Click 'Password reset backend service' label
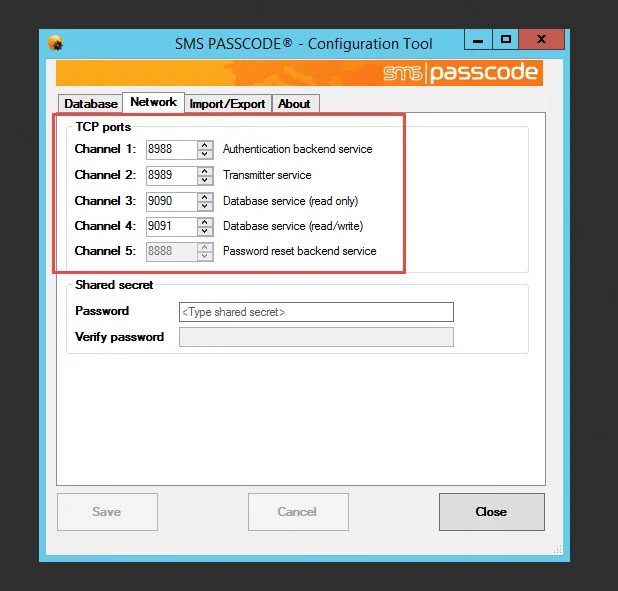This screenshot has height=591, width=618. pos(300,251)
